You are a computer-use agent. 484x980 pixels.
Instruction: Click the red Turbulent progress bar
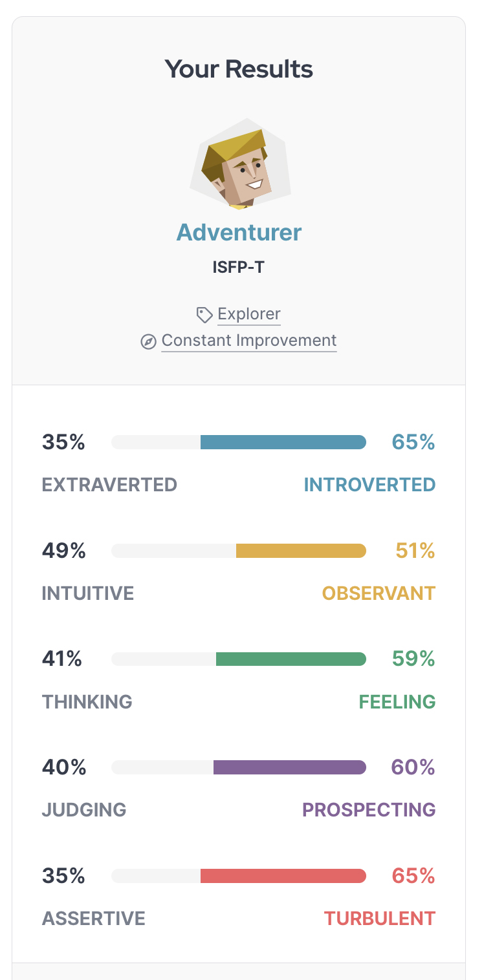pos(283,876)
